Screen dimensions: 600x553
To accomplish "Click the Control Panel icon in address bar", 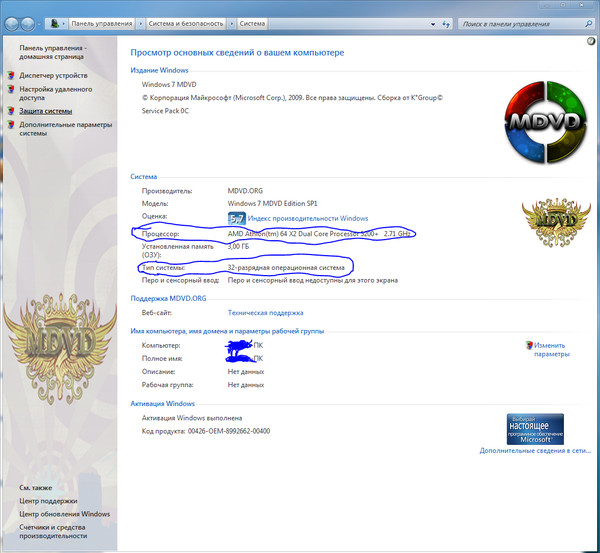I will pos(55,24).
